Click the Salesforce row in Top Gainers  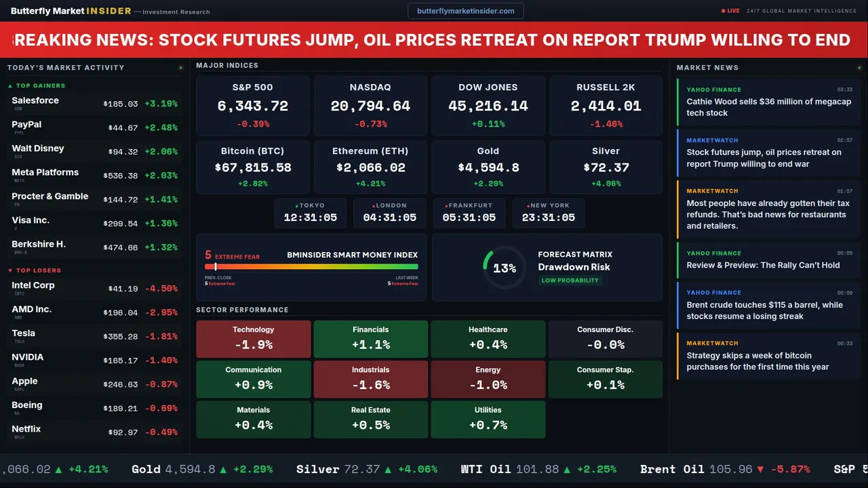tap(94, 104)
